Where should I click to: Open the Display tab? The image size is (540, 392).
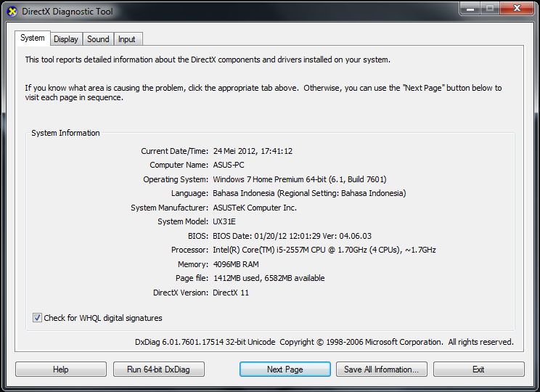(x=66, y=39)
